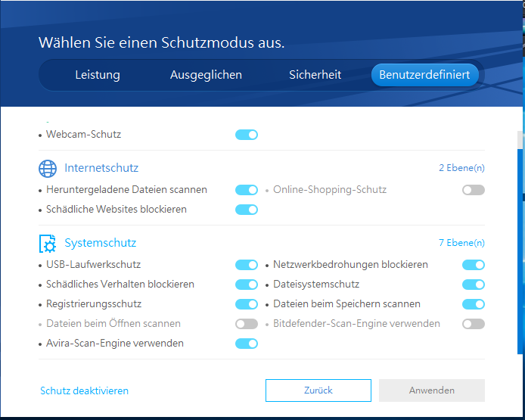Switch off Schädliches Verhalten blockieren
Viewport: 525px width, 420px height.
[x=247, y=285]
